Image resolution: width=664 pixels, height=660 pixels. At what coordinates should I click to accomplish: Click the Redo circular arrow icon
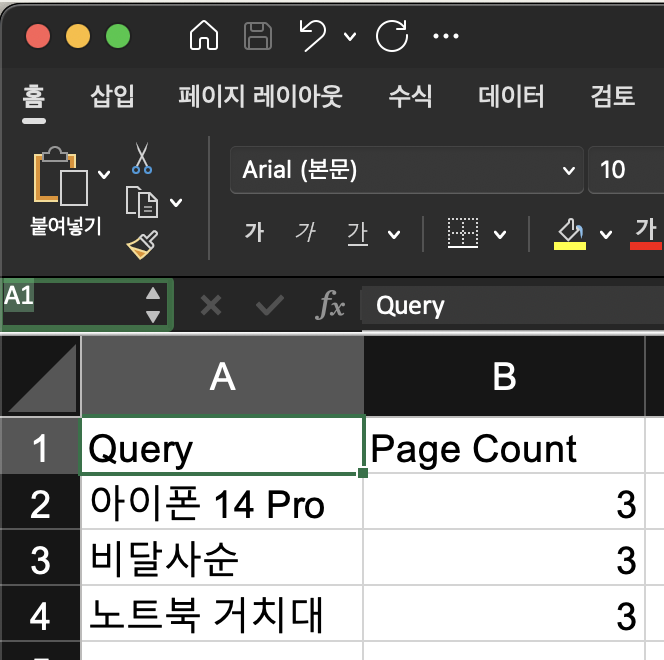click(x=392, y=36)
